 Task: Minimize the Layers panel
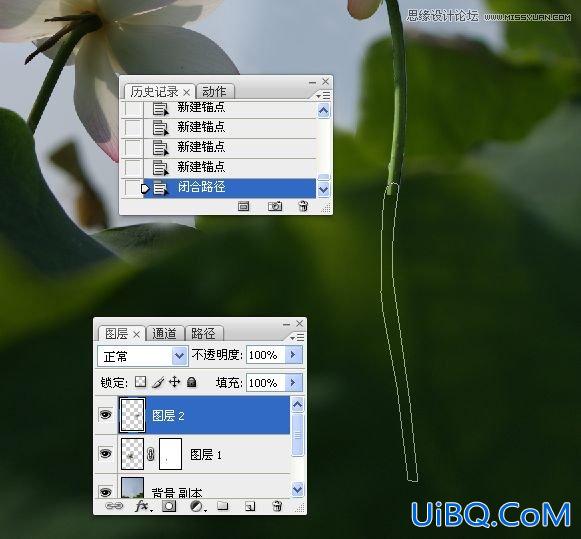click(286, 325)
